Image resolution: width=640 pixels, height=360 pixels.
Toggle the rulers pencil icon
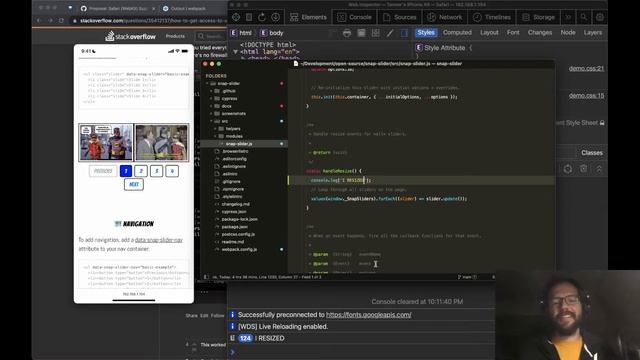pos(390,33)
